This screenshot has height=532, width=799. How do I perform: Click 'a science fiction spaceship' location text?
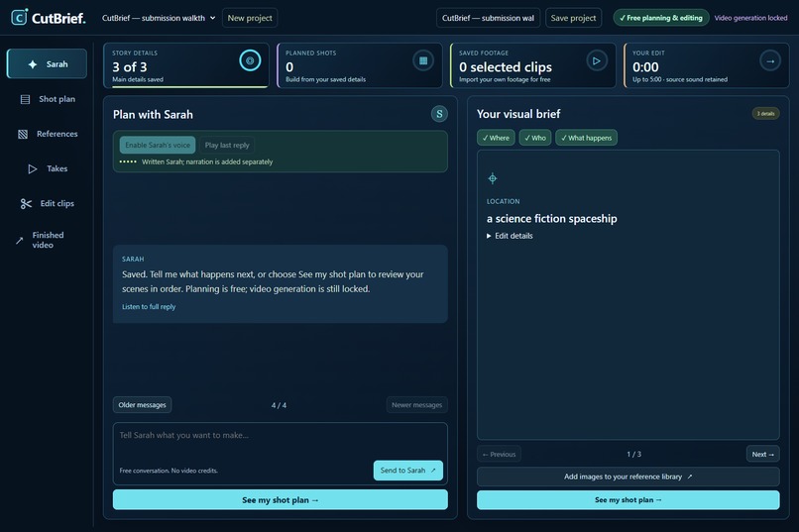552,218
